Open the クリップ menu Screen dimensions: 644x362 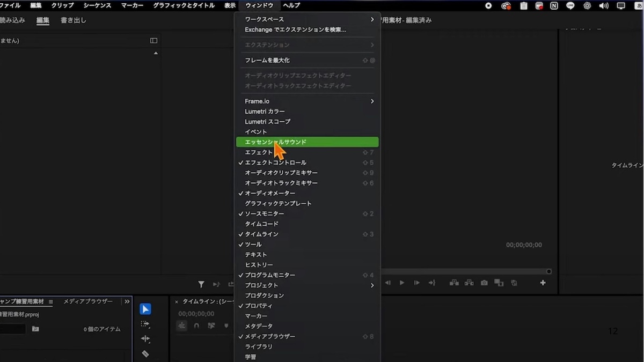[x=62, y=5]
